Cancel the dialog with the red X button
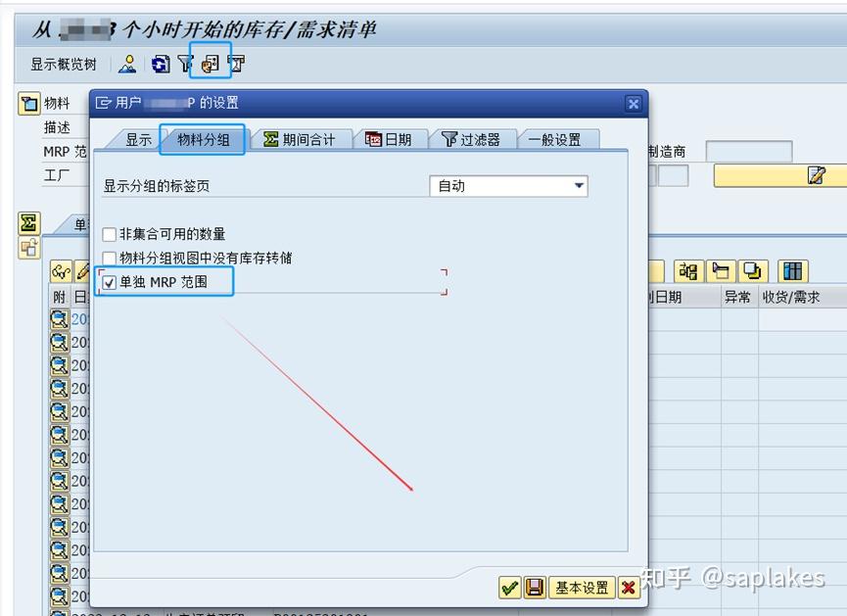This screenshot has height=616, width=847. pos(627,588)
